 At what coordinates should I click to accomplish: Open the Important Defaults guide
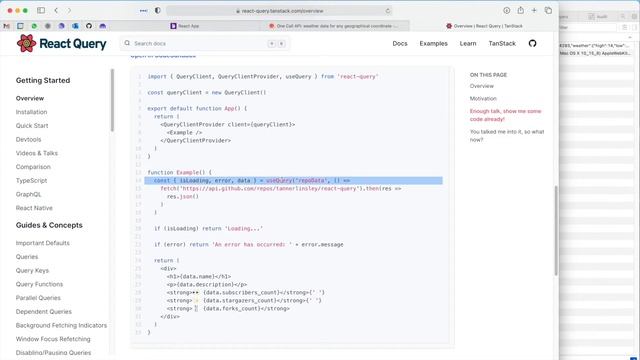(42, 243)
